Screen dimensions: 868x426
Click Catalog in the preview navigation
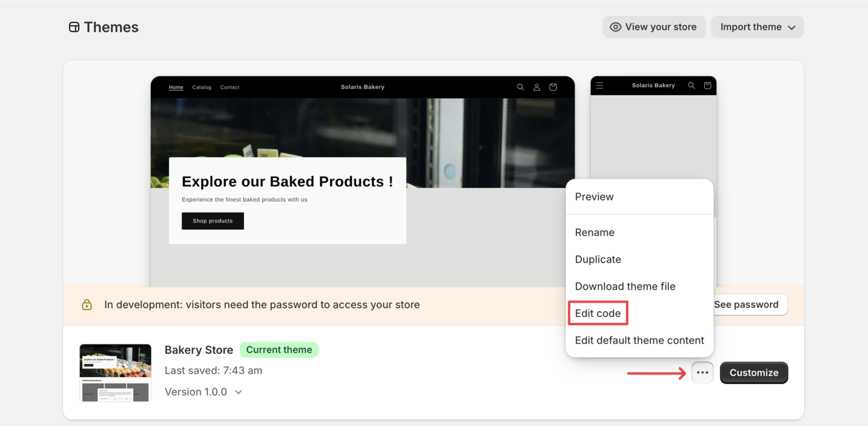pyautogui.click(x=202, y=87)
